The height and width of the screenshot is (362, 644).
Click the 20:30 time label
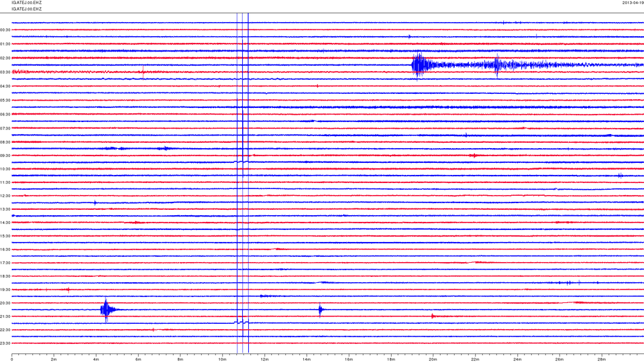click(5, 303)
